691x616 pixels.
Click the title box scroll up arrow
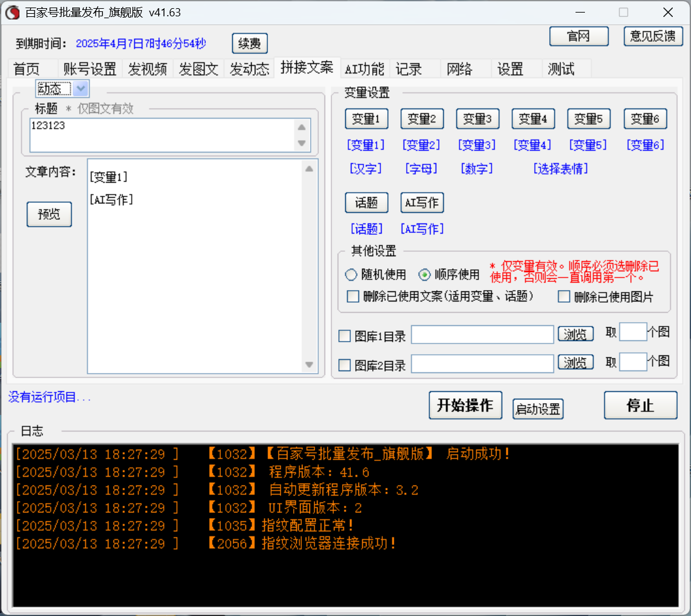pyautogui.click(x=302, y=127)
